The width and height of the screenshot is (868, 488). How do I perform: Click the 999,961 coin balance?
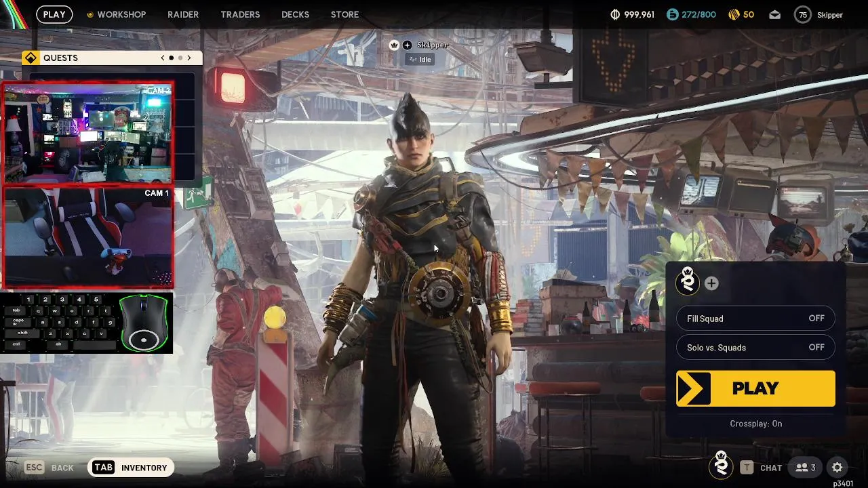tap(639, 14)
